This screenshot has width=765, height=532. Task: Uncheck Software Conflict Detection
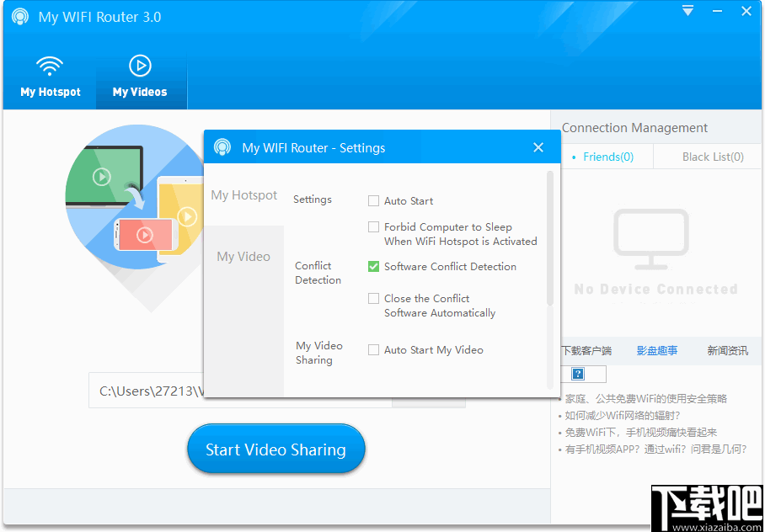click(373, 266)
